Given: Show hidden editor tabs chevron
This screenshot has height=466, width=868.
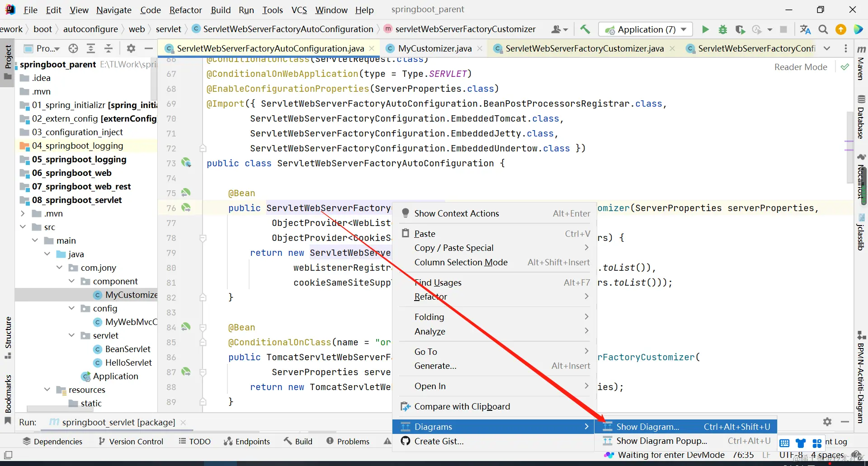Looking at the screenshot, I should click(827, 48).
